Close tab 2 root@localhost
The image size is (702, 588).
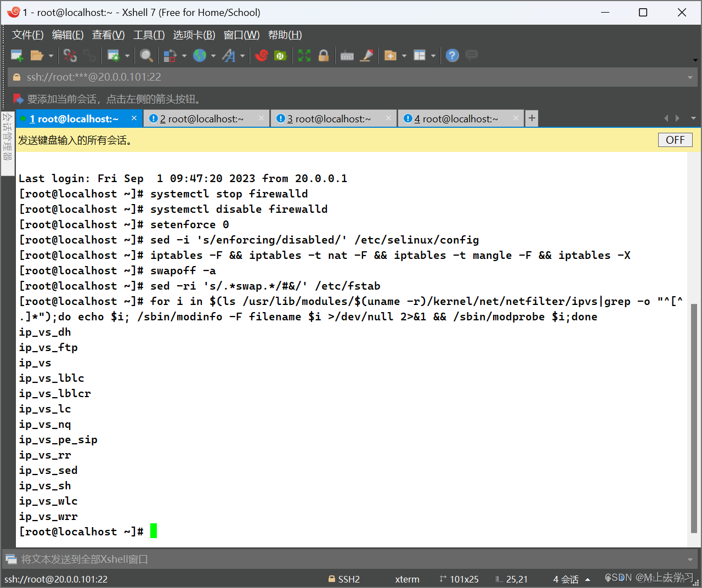pos(261,118)
